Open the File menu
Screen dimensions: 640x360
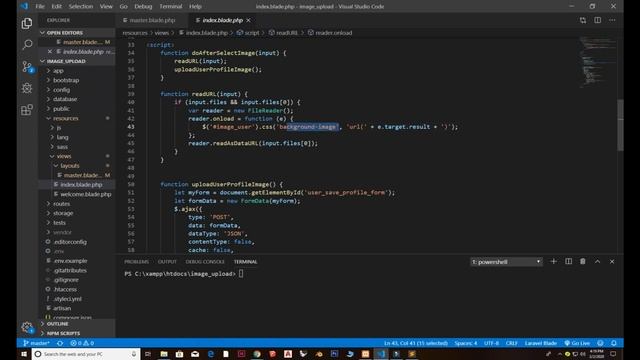point(40,6)
